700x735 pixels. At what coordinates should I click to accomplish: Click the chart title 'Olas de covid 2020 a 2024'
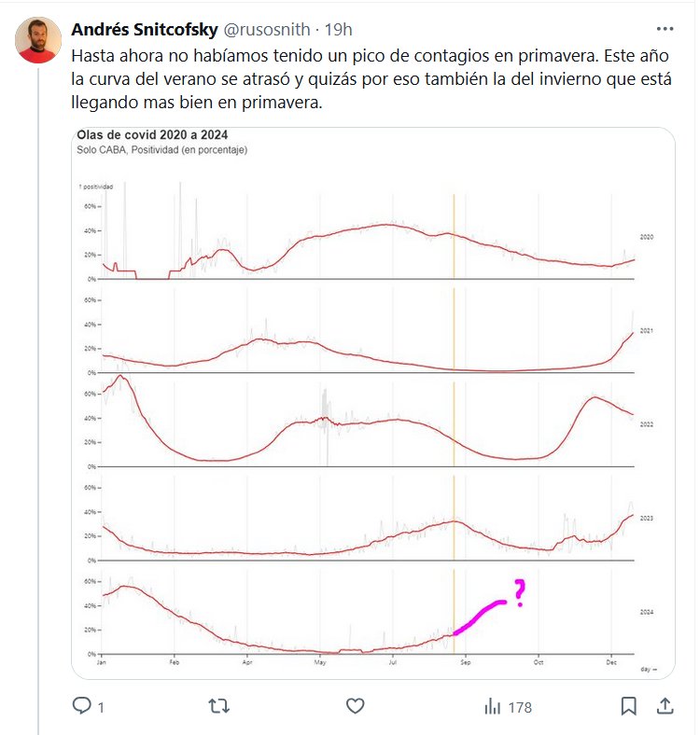[152, 135]
